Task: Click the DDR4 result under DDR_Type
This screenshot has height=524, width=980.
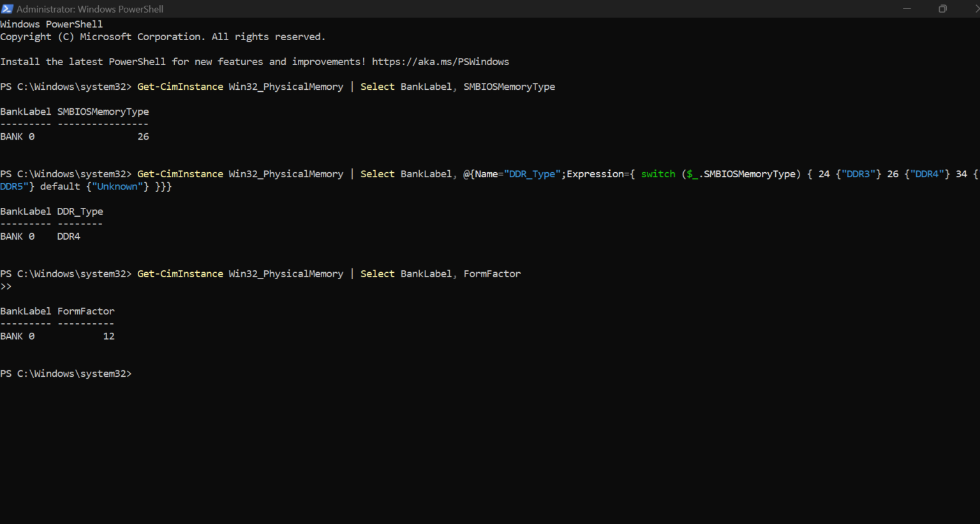Action: [x=69, y=237]
